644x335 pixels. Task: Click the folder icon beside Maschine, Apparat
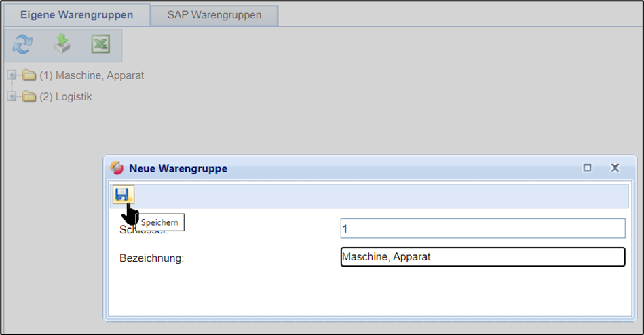(29, 75)
